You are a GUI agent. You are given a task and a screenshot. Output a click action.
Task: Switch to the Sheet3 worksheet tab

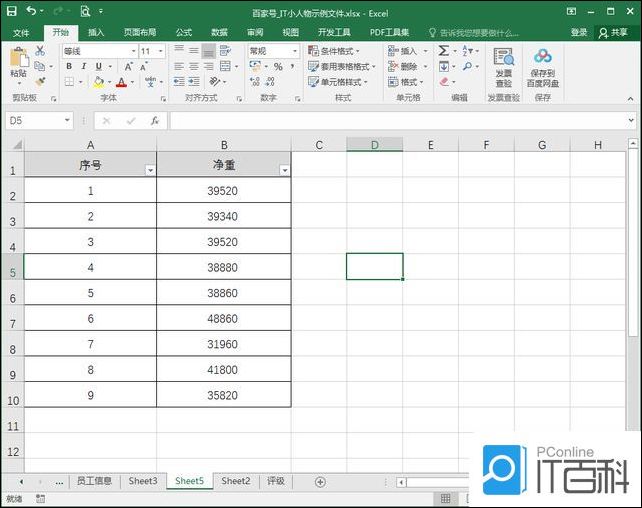pos(142,481)
